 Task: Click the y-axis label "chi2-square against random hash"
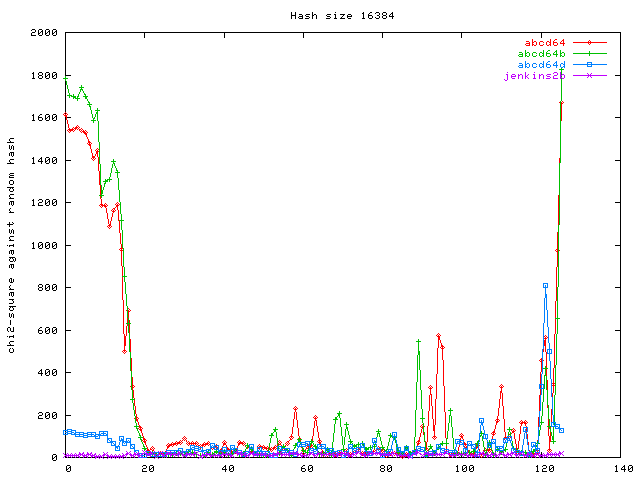tap(11, 245)
